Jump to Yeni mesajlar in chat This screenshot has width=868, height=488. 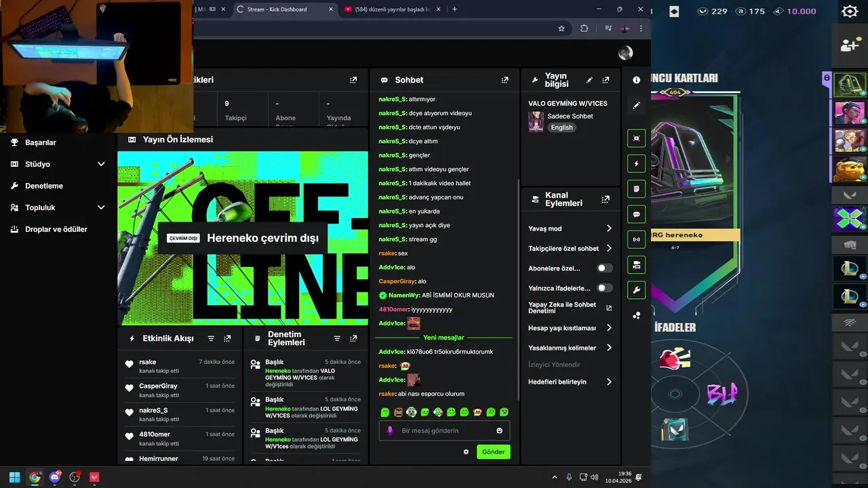(x=443, y=338)
